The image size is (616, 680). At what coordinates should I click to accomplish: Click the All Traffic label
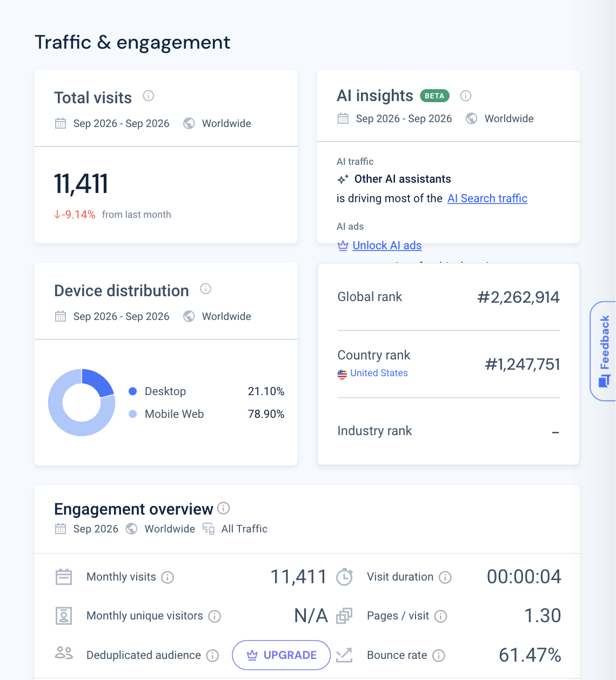pyautogui.click(x=244, y=529)
